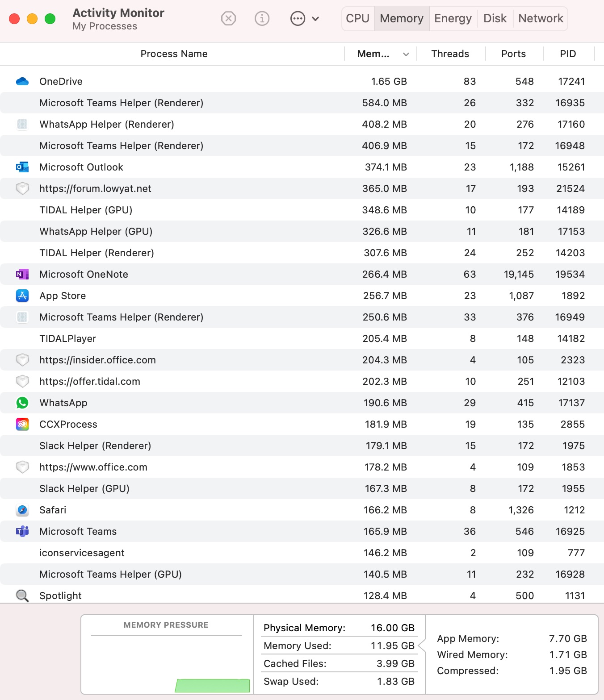The image size is (604, 700).
Task: Open the Network tab
Action: tap(541, 18)
